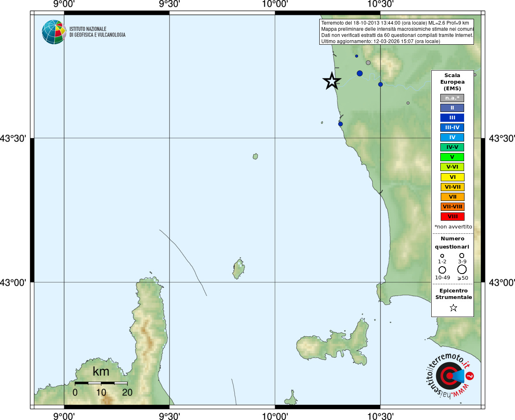Click the INGV globe logo

[x=54, y=32]
